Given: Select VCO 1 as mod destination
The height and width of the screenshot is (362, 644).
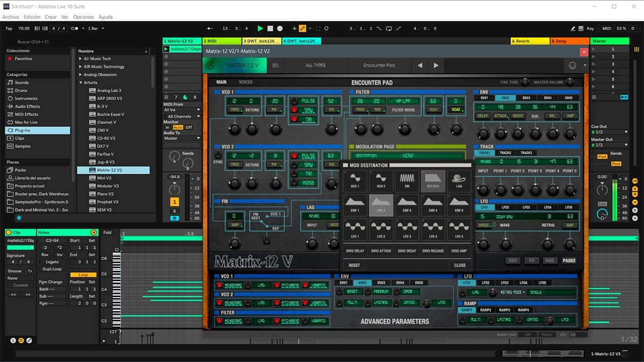Looking at the screenshot, I should [x=355, y=181].
